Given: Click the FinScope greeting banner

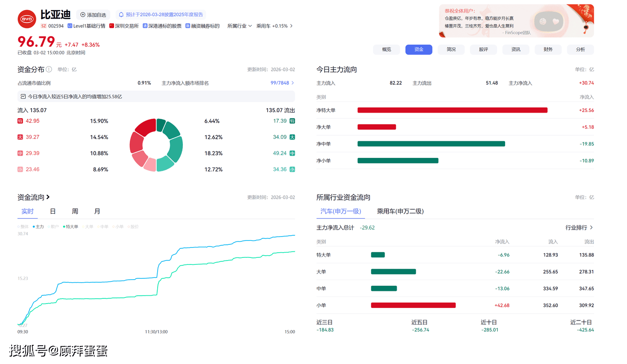Looking at the screenshot, I should [x=516, y=21].
